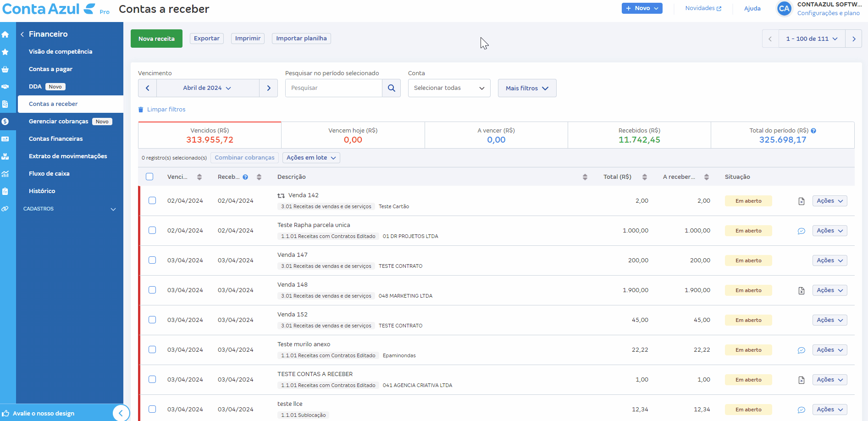The image size is (868, 421).
Task: Collapse the sidebar with round chevron button
Action: (x=121, y=413)
